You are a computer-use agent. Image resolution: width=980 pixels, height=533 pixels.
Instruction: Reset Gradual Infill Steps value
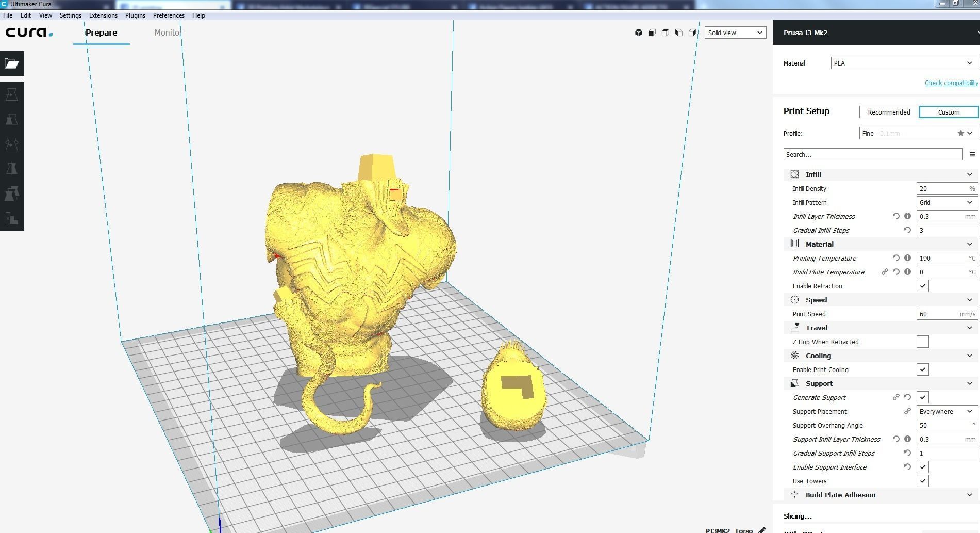pyautogui.click(x=907, y=230)
